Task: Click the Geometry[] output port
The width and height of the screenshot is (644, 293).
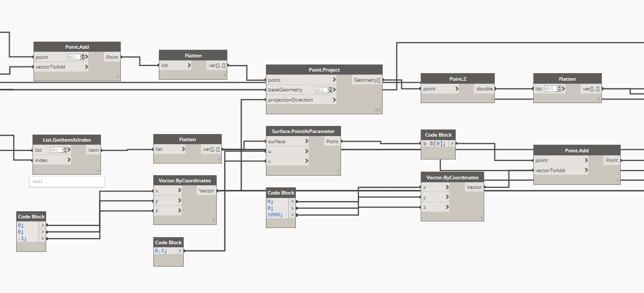Action: [367, 80]
